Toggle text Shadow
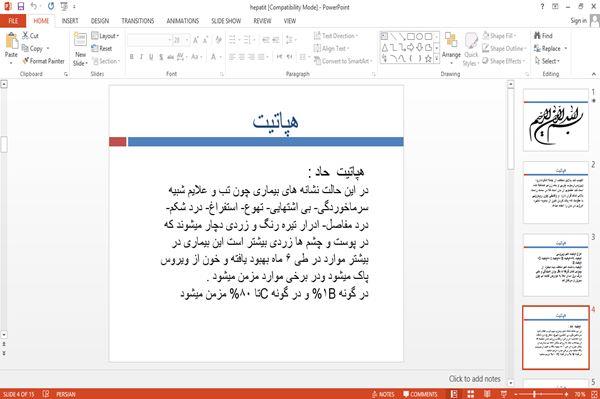This screenshot has height=399, width=600. [x=161, y=57]
